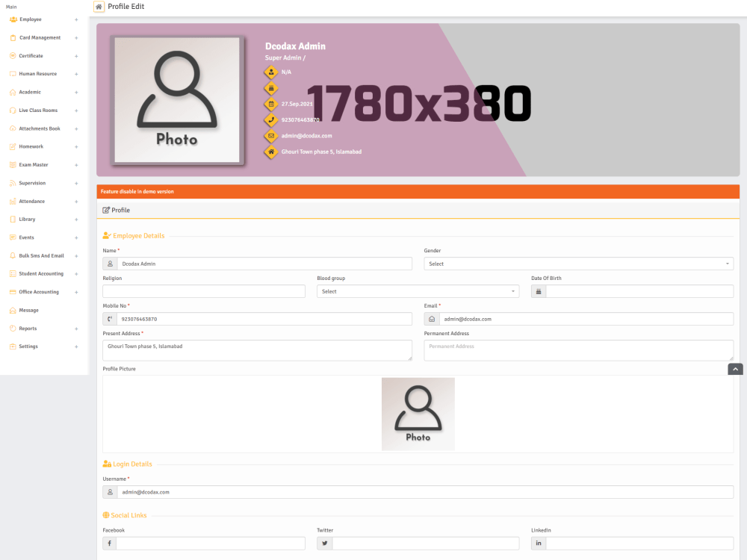747x560 pixels.
Task: Expand Employee with its plus sign
Action: click(76, 19)
